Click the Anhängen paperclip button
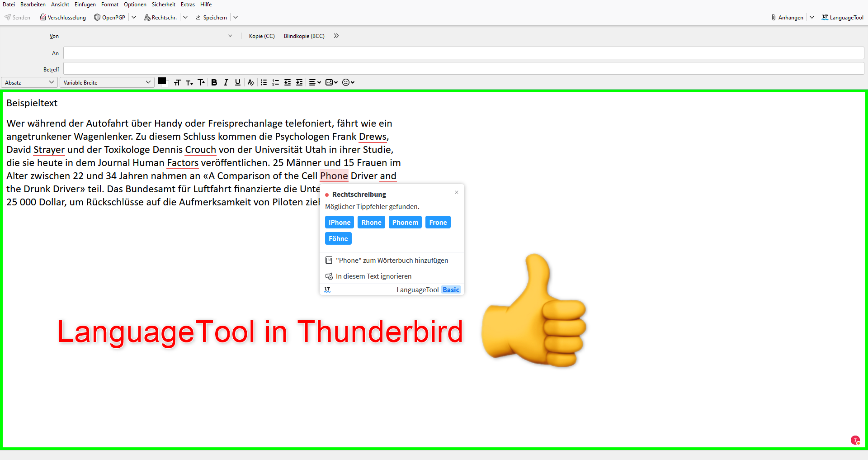This screenshot has width=868, height=460. pos(787,18)
